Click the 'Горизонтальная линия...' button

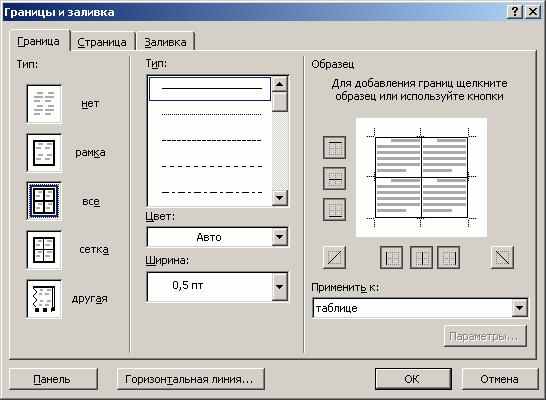[x=190, y=379]
